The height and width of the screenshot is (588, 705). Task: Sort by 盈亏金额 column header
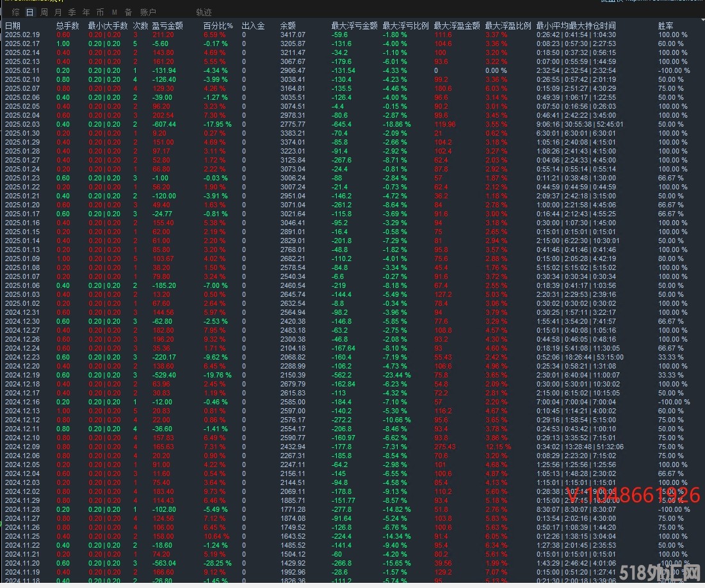click(167, 26)
